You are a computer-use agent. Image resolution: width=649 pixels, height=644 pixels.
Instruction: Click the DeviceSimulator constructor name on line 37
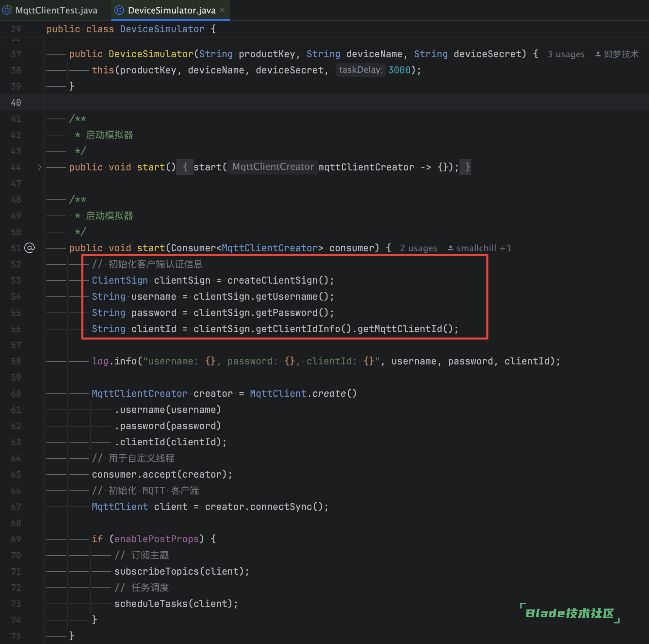(x=151, y=54)
